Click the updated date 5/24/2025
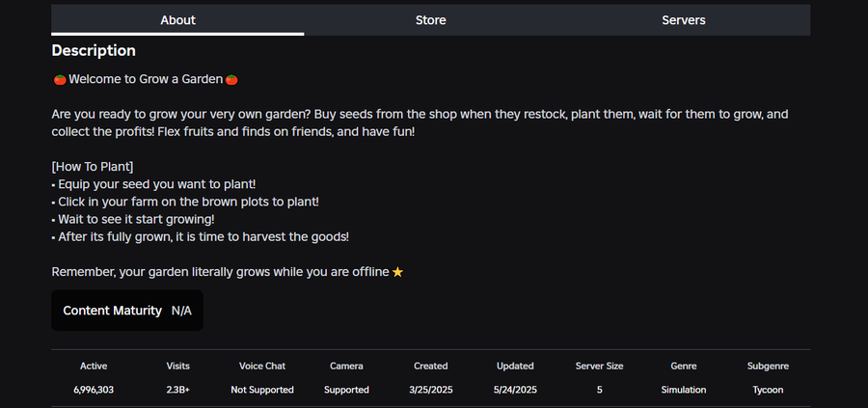The height and width of the screenshot is (408, 868). [515, 390]
